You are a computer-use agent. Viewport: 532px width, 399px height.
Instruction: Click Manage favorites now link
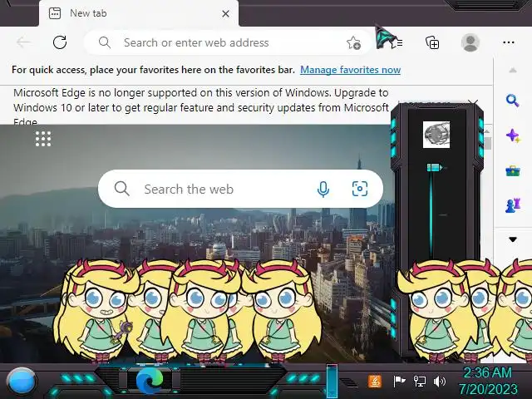[x=351, y=70]
